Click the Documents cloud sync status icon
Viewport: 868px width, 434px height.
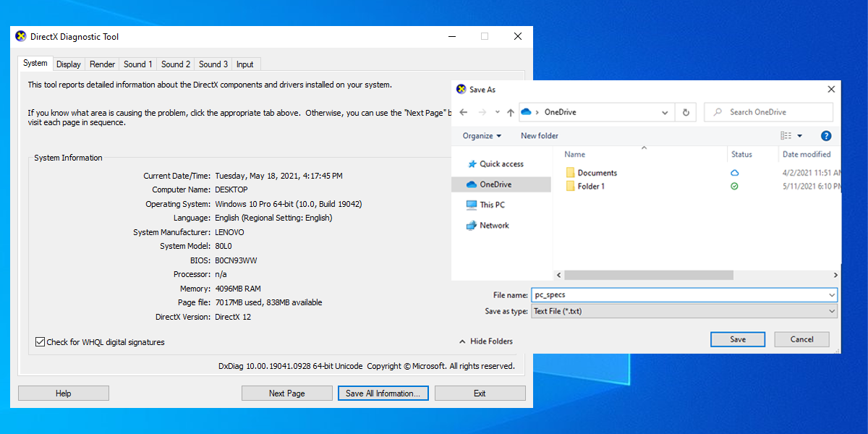734,172
